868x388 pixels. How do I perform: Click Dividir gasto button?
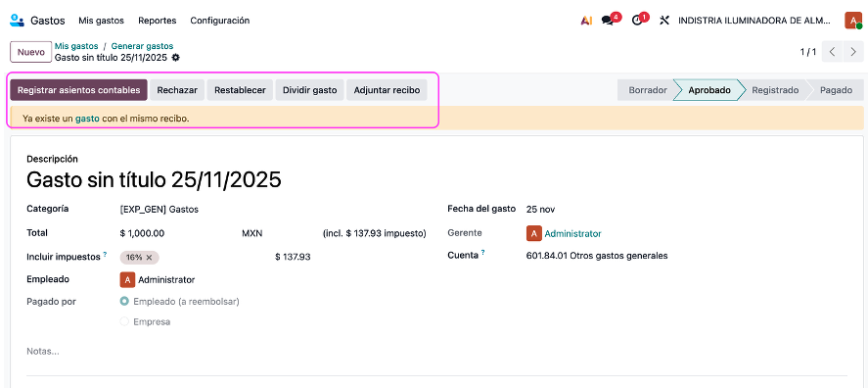click(310, 90)
